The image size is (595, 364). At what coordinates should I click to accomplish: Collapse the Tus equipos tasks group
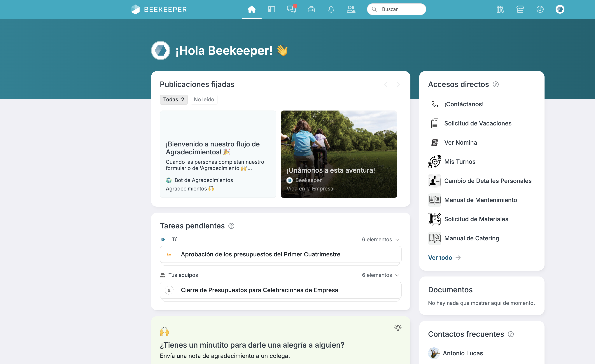tap(397, 275)
